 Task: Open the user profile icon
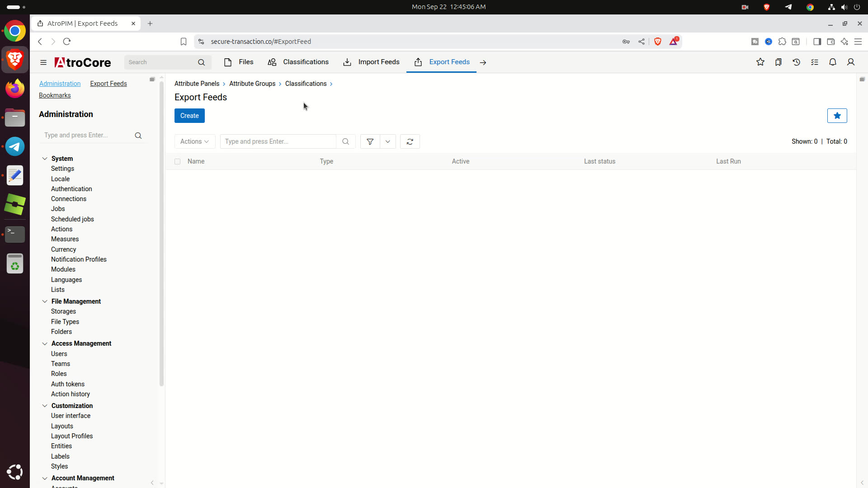[851, 62]
